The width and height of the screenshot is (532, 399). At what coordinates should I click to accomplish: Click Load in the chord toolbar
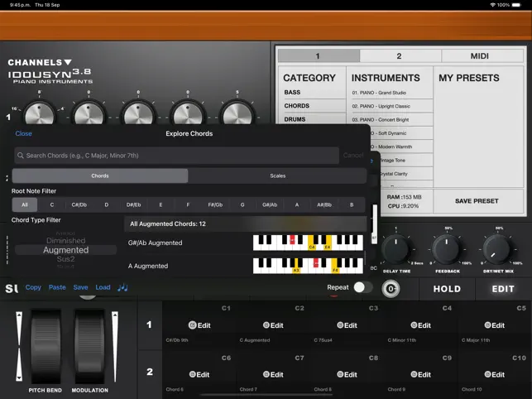tap(103, 287)
